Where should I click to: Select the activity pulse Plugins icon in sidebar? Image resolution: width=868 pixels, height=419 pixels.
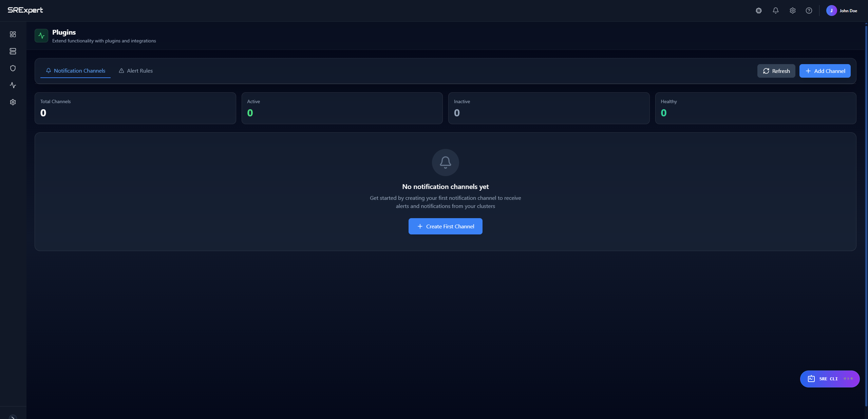(x=13, y=85)
